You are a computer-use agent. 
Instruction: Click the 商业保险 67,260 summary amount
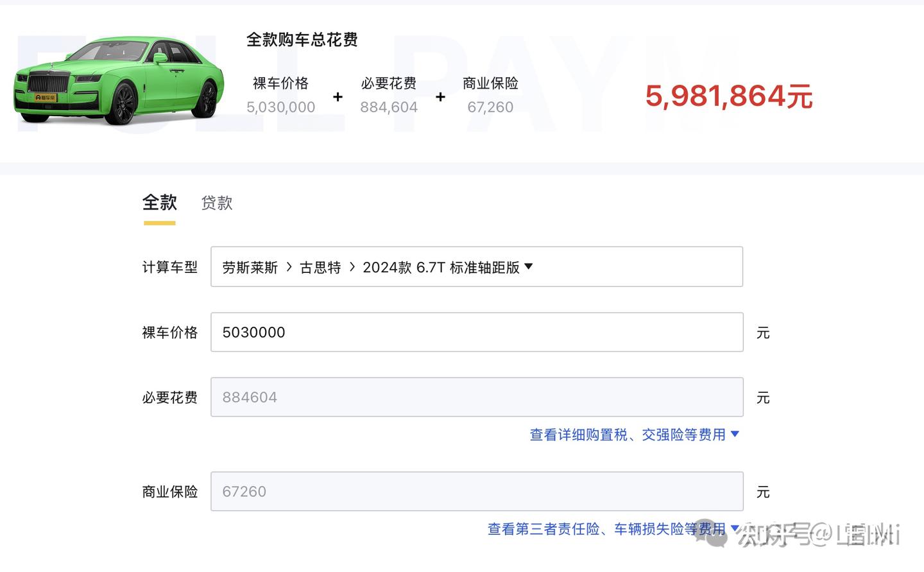pyautogui.click(x=490, y=107)
